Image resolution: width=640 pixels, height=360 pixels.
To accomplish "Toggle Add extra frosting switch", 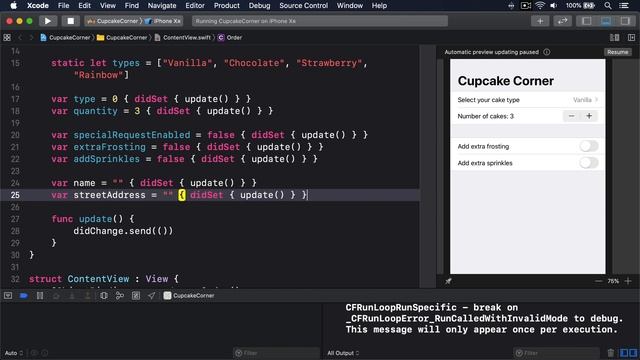I will (589, 146).
